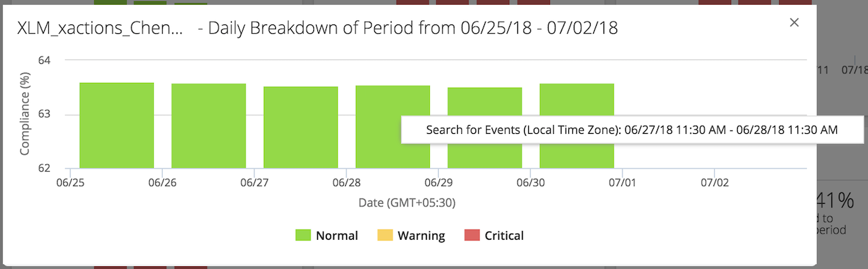Select the 06/26 compliance bar

point(209,126)
